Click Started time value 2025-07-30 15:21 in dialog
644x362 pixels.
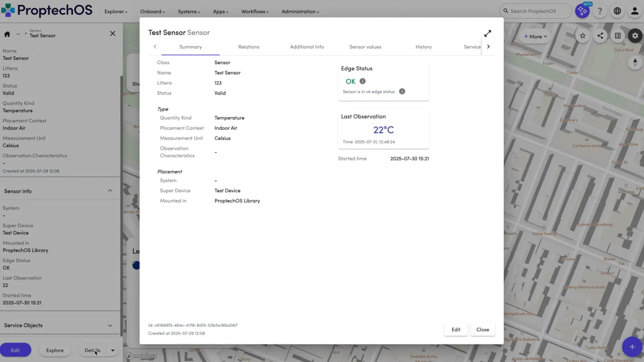[x=410, y=159]
